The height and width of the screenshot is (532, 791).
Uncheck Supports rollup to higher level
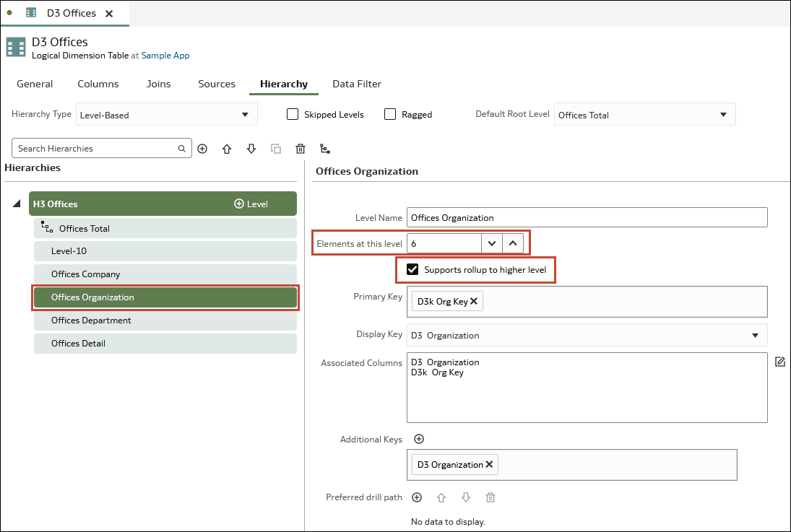(x=412, y=269)
